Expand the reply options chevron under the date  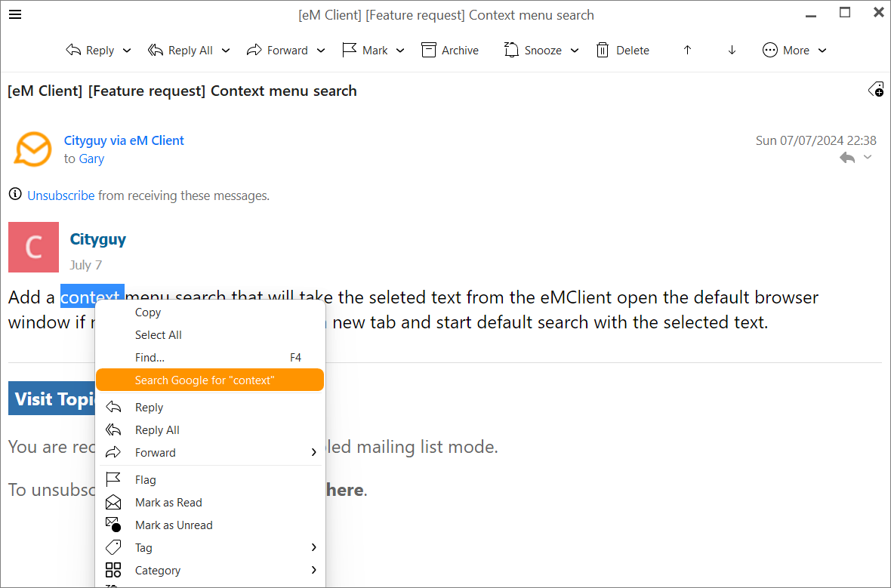click(x=867, y=157)
